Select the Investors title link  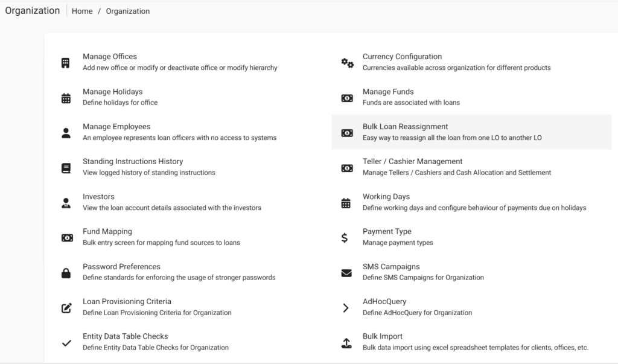[x=98, y=197]
